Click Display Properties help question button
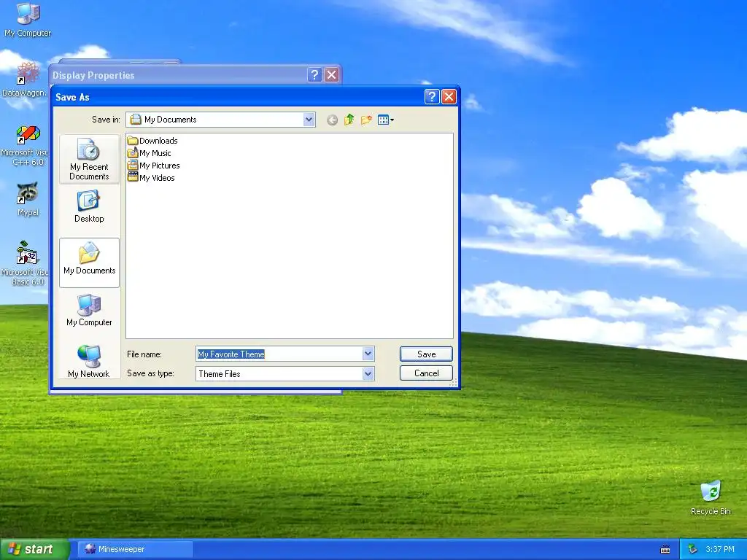 click(x=314, y=75)
